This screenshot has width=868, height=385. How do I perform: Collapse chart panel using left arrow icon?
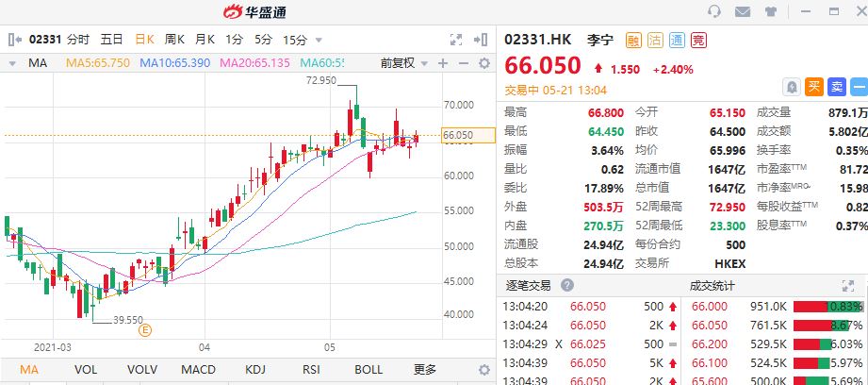15,40
